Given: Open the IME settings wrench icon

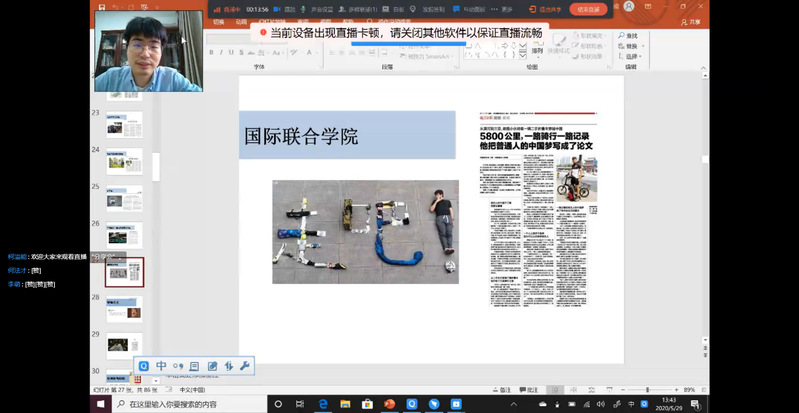Looking at the screenshot, I should (245, 366).
